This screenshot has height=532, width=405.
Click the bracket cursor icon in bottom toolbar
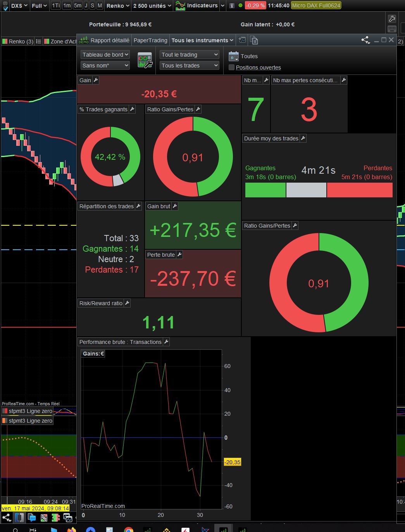pos(19,518)
